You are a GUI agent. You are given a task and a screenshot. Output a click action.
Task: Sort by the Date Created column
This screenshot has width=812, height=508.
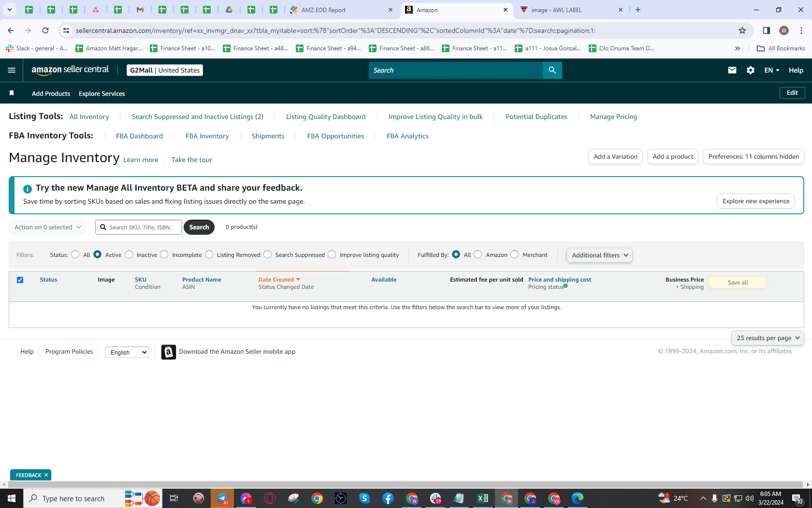point(279,280)
